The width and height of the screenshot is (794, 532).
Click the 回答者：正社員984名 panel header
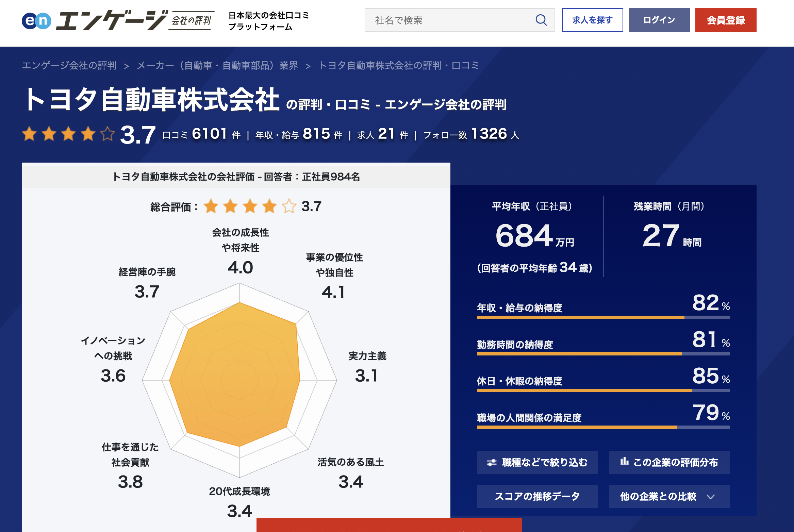click(x=236, y=176)
